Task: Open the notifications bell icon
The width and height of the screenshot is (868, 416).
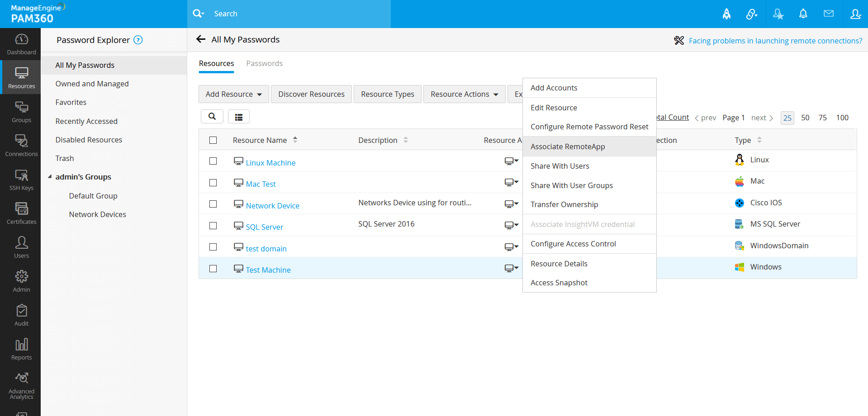Action: click(x=803, y=14)
